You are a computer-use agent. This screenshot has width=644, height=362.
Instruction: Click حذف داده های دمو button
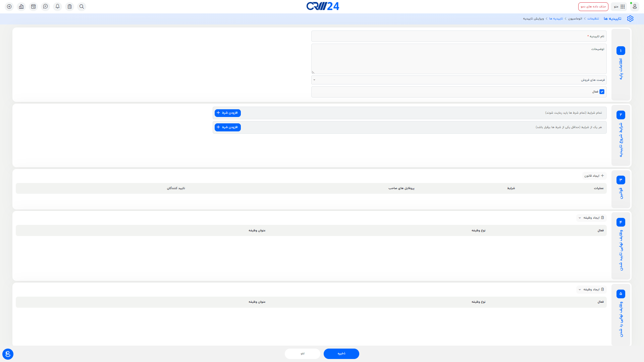(x=593, y=6)
